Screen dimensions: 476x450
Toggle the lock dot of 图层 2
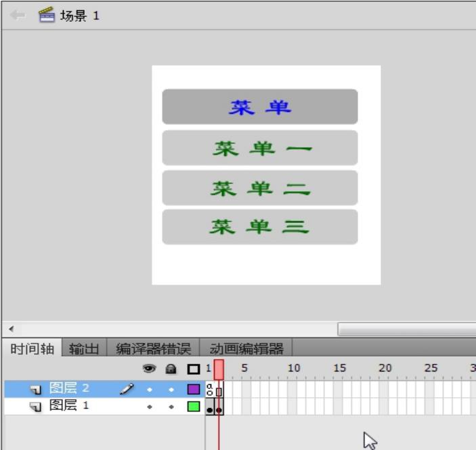171,390
